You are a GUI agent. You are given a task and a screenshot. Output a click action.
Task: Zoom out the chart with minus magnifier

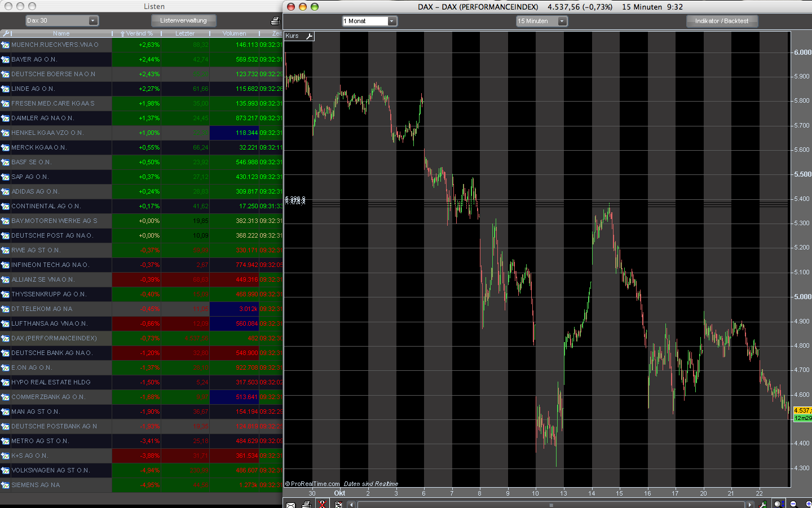793,504
